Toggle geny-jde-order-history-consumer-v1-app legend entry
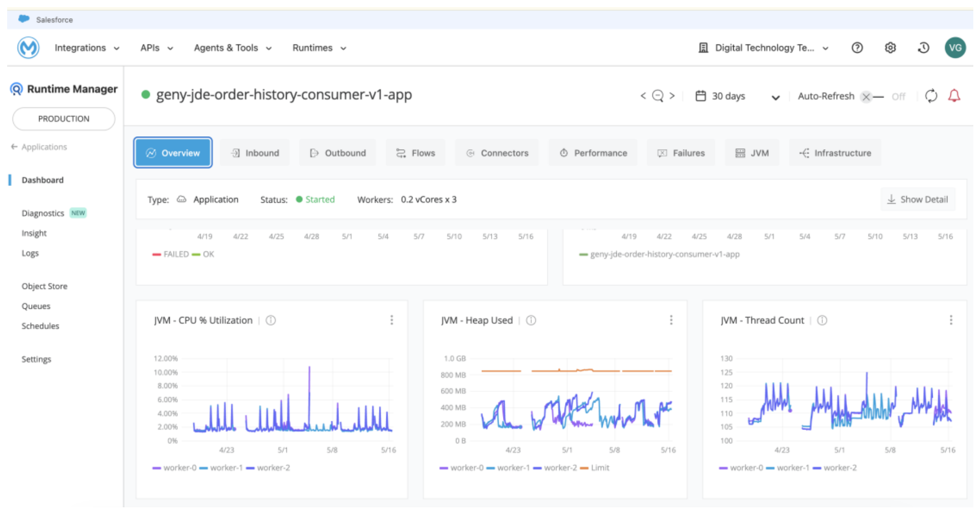The width and height of the screenshot is (980, 514). pyautogui.click(x=659, y=254)
